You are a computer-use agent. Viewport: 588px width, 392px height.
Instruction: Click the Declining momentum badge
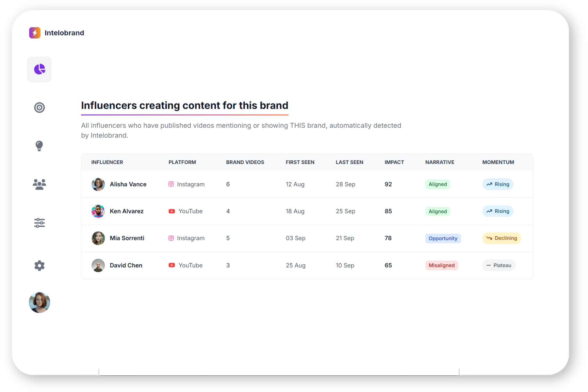tap(501, 238)
